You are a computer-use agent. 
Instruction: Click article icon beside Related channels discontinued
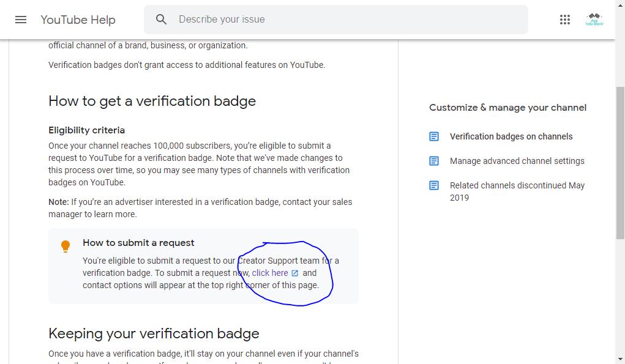click(x=434, y=185)
